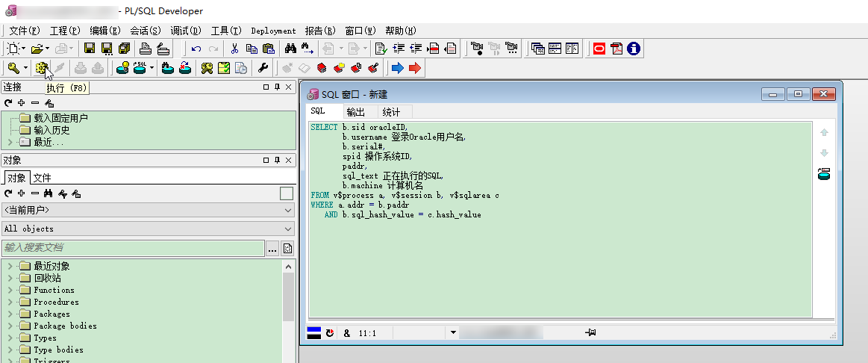This screenshot has width=868, height=363.
Task: Click the Paste clipboard icon
Action: tap(269, 49)
